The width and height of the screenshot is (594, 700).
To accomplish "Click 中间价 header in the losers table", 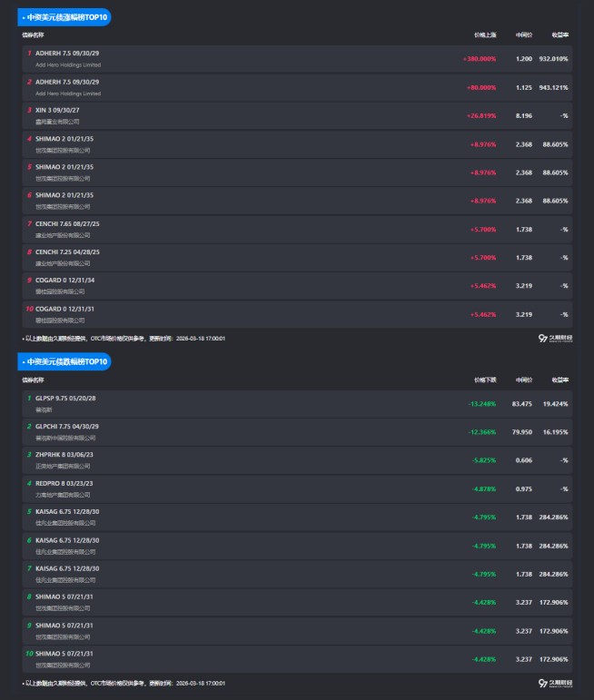I will coord(523,380).
